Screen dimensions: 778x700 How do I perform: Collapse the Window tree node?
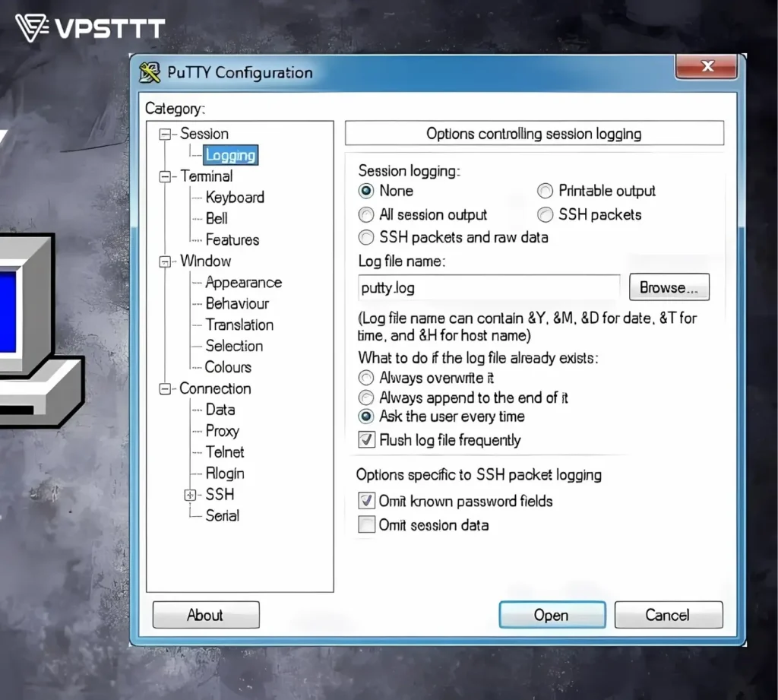[165, 261]
